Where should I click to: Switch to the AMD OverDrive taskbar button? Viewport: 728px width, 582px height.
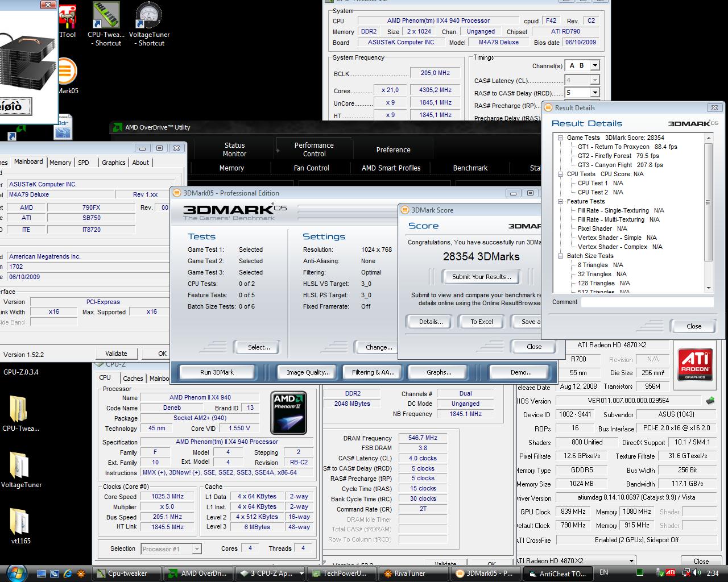pos(199,573)
